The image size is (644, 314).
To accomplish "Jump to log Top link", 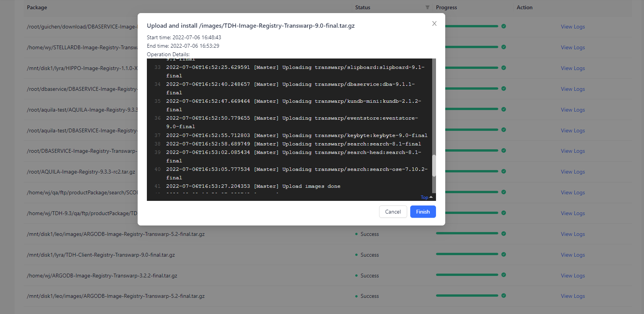I will coord(426,197).
